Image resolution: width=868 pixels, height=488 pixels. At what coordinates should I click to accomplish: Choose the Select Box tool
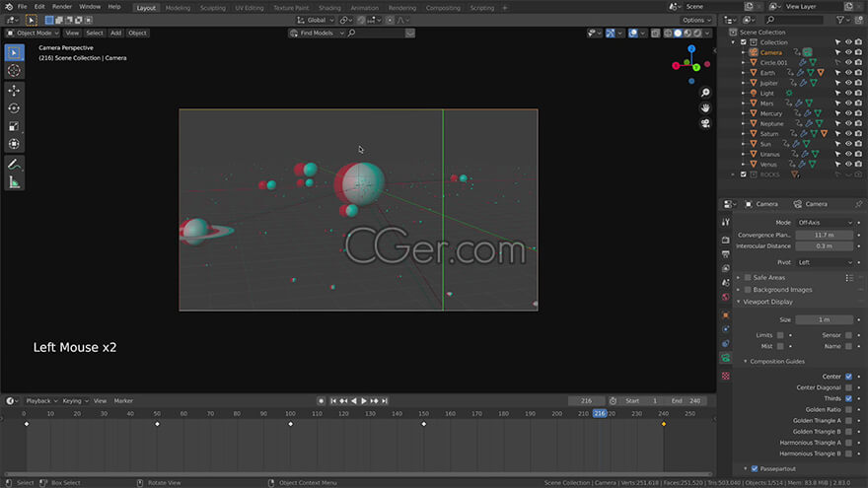point(15,52)
